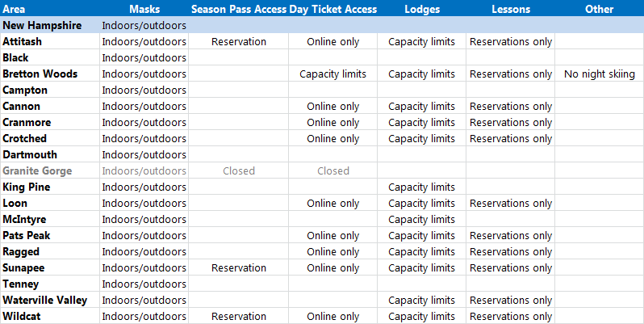Select the "Masks" column header
644x324 pixels.
144,9
